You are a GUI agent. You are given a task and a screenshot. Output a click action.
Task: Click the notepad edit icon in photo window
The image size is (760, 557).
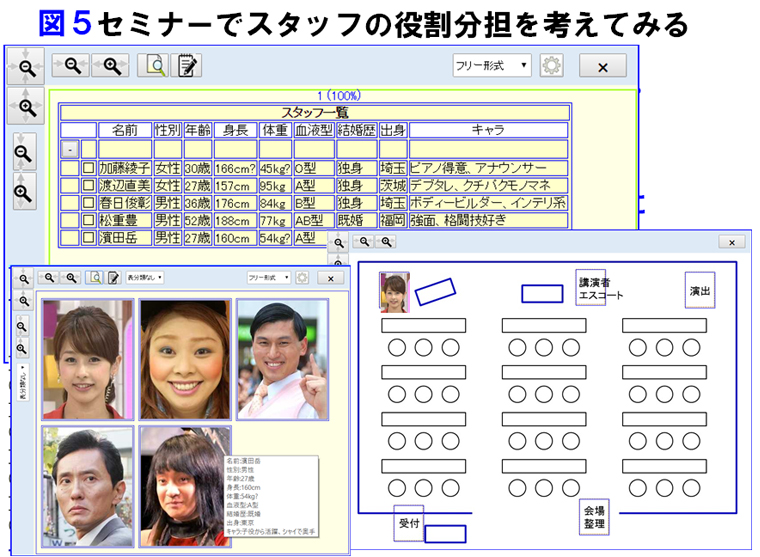113,277
